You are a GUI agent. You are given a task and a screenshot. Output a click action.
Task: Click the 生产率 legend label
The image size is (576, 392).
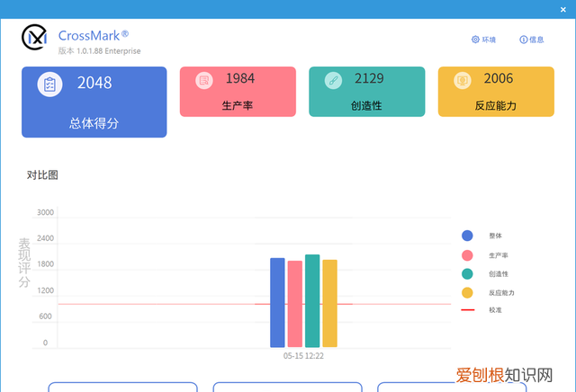499,255
